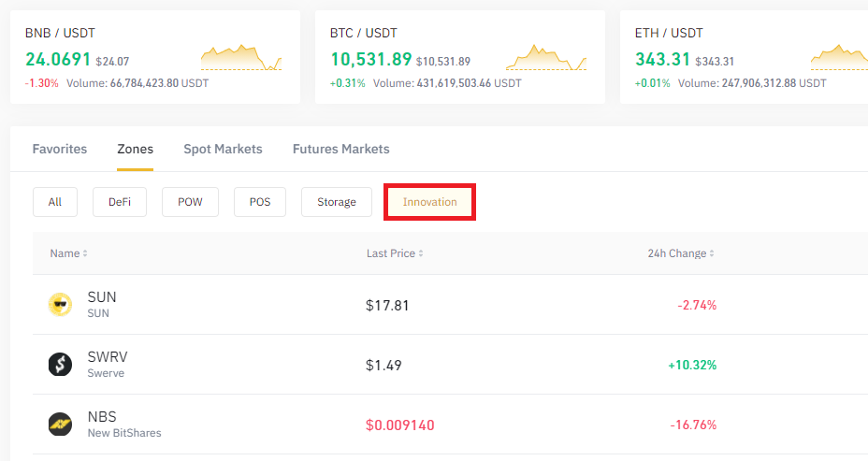Sort table by 24h Change arrows
This screenshot has width=868, height=461.
pos(712,253)
